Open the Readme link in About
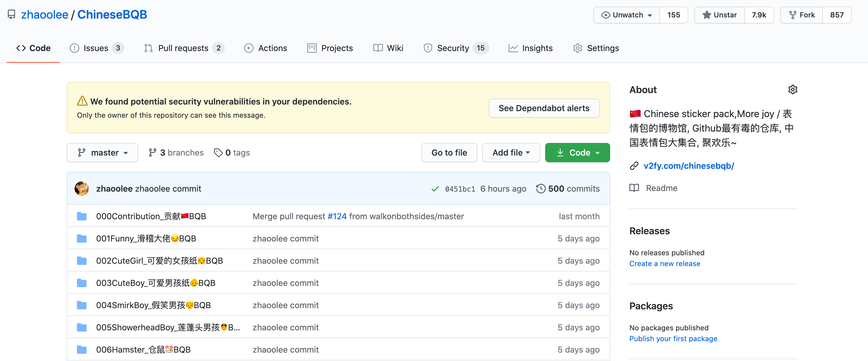The width and height of the screenshot is (868, 361). click(x=662, y=188)
